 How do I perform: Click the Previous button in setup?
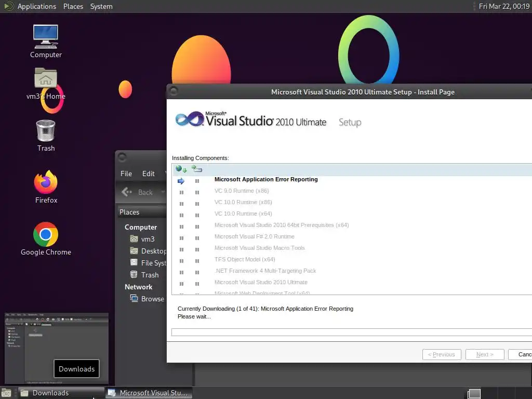point(442,354)
